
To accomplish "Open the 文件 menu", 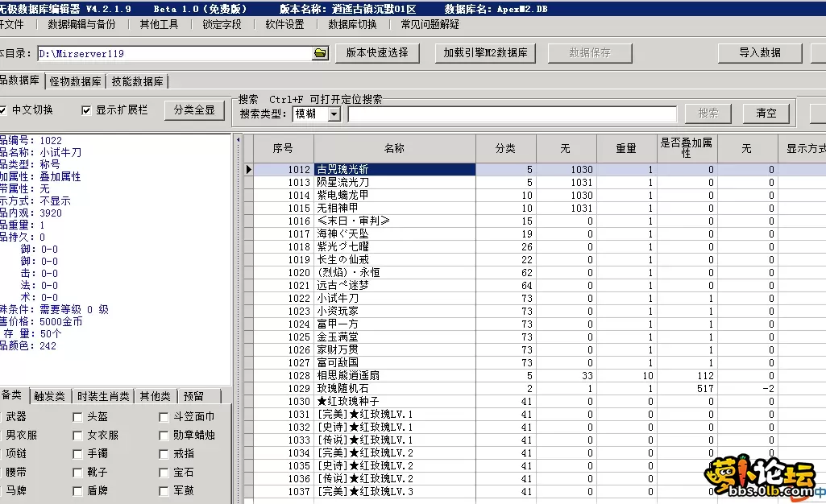I will click(x=14, y=25).
